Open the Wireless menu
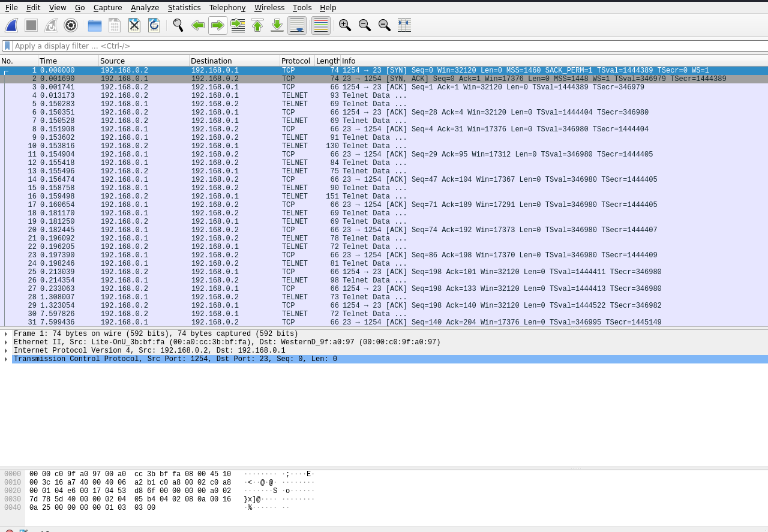 (269, 7)
